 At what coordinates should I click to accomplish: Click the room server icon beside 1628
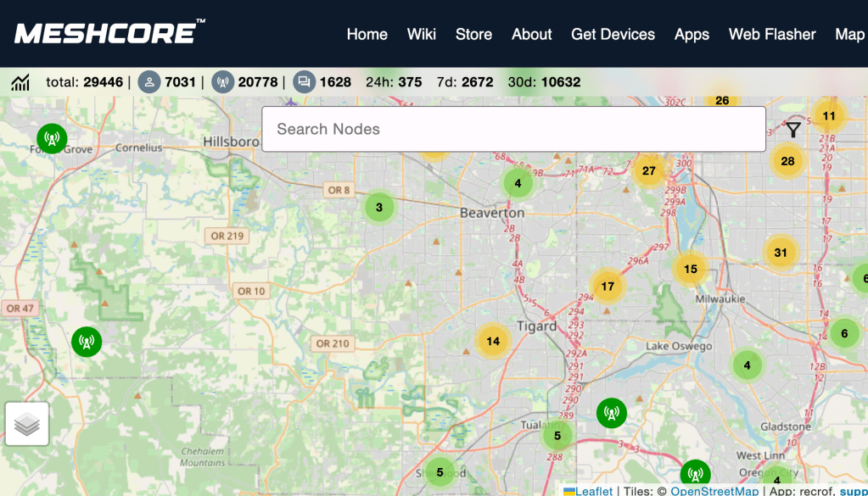coord(304,82)
